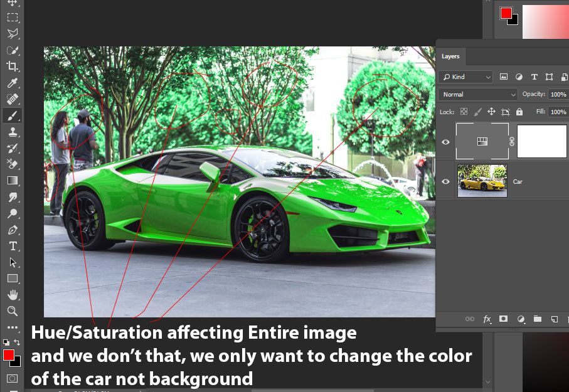Hide the Car layer using eye icon

pyautogui.click(x=446, y=182)
